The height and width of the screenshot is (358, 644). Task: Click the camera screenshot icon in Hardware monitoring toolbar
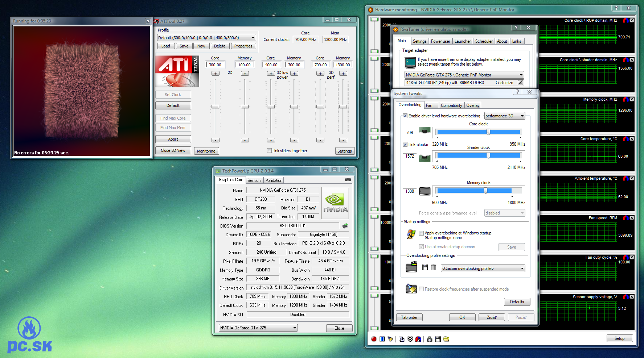tap(430, 339)
